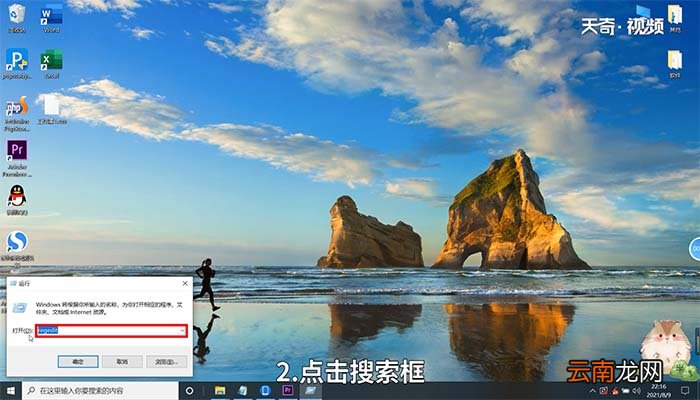Select the blank document file on desktop
Viewport: 700px width, 400px height.
coord(52,108)
